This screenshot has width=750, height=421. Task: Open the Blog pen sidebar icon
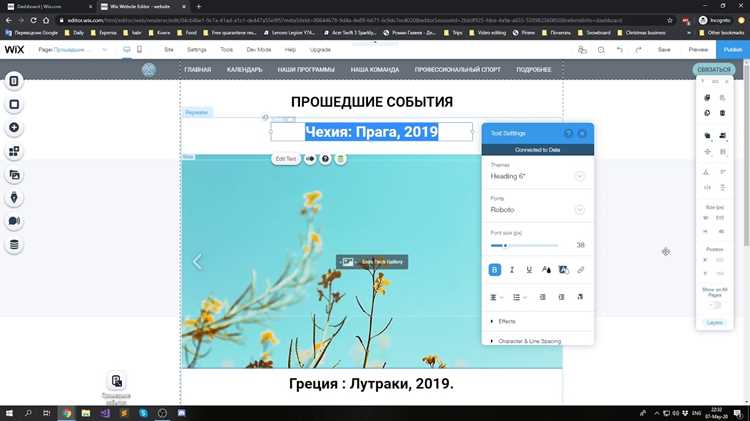tap(14, 198)
